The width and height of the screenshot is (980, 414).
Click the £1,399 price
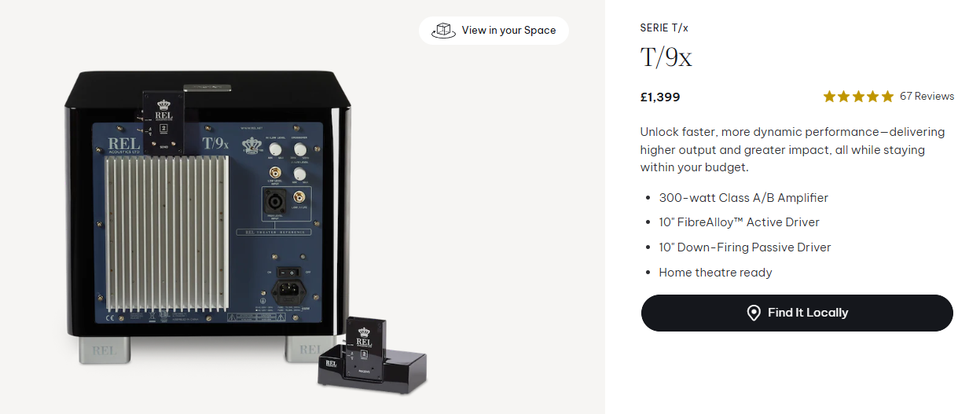tap(660, 97)
